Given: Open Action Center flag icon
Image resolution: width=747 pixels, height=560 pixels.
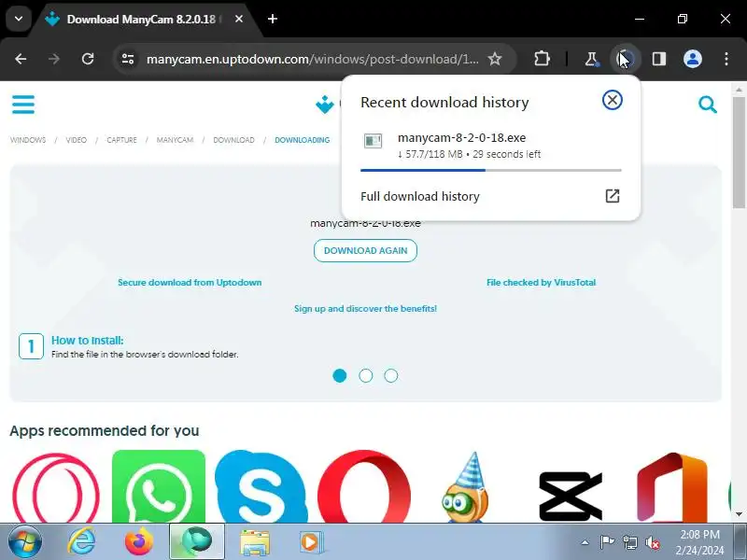Looking at the screenshot, I should (x=606, y=542).
